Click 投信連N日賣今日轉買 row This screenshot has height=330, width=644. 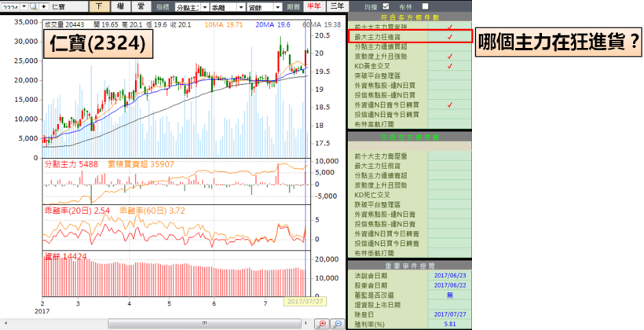[x=409, y=114]
